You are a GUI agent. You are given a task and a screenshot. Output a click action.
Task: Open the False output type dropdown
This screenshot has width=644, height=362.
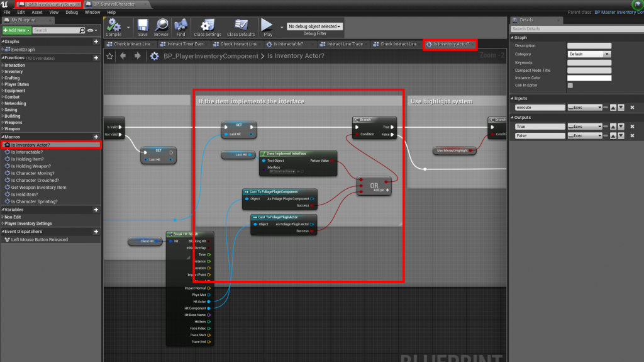pyautogui.click(x=585, y=136)
